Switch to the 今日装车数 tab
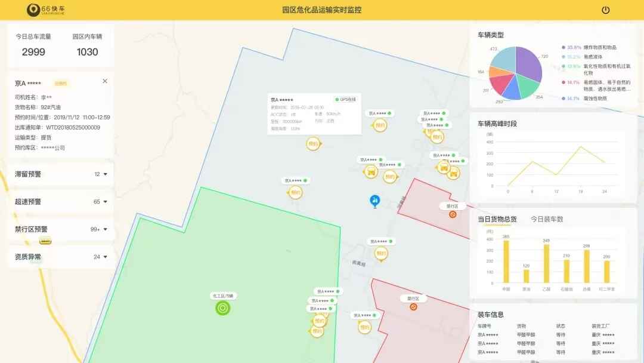 [x=547, y=219]
